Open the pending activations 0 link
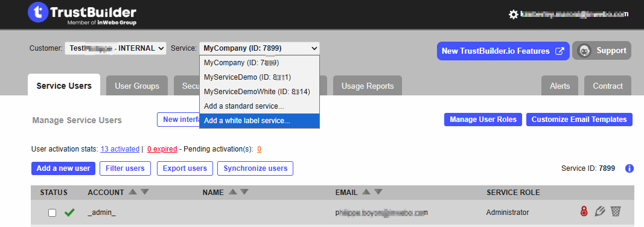 coord(260,149)
